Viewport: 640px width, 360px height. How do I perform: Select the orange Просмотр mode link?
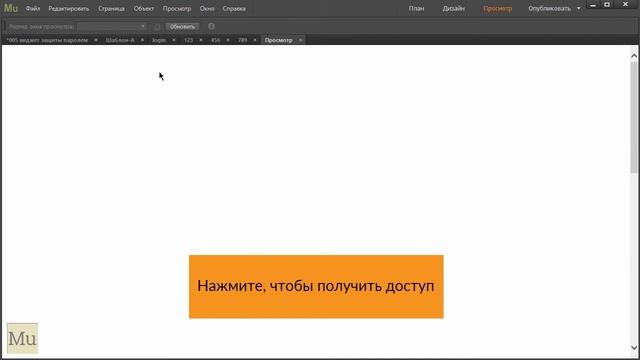pos(498,9)
